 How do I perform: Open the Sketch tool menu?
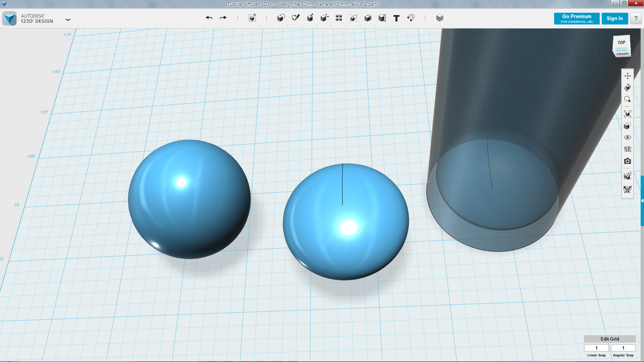click(296, 18)
